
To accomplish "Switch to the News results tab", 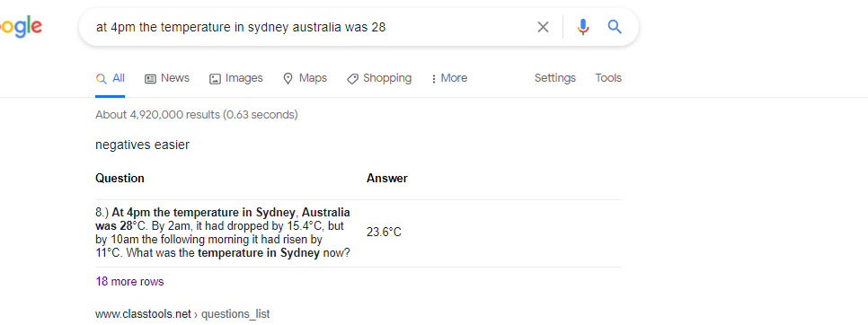I will pyautogui.click(x=167, y=78).
